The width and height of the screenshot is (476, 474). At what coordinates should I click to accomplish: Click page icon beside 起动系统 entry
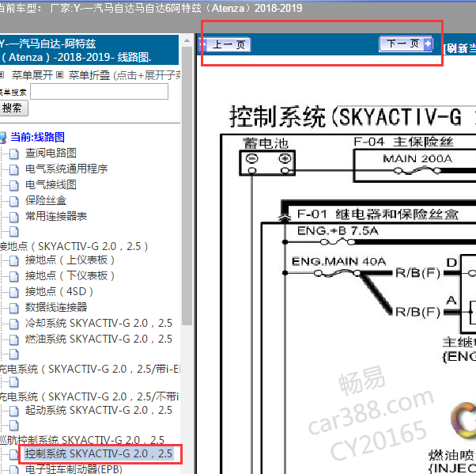click(x=13, y=411)
